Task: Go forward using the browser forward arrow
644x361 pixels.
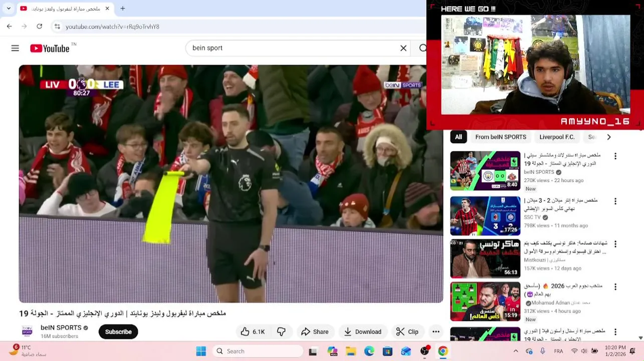Action: (x=24, y=26)
